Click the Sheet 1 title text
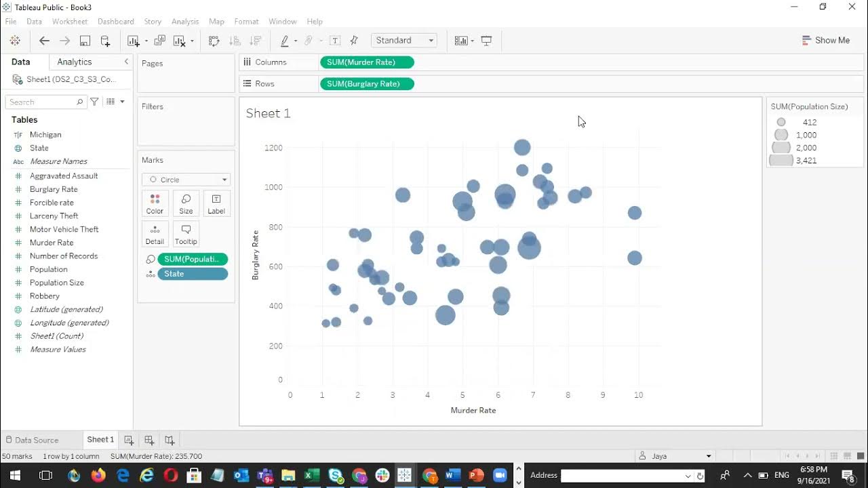This screenshot has height=488, width=868. (x=268, y=113)
